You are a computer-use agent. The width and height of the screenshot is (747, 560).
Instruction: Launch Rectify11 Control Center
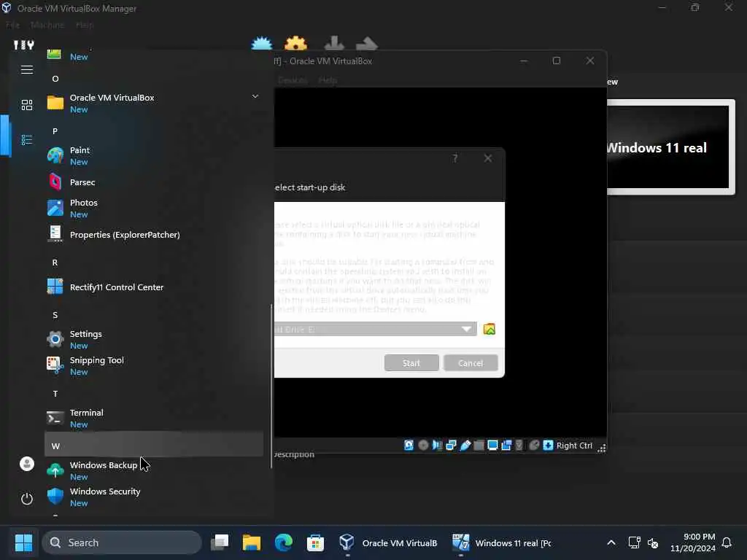tap(154, 287)
